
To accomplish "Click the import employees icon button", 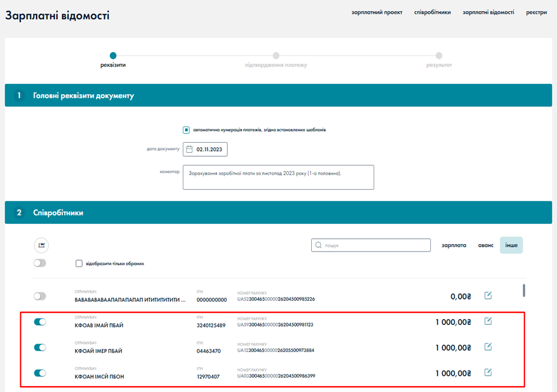I will click(41, 245).
